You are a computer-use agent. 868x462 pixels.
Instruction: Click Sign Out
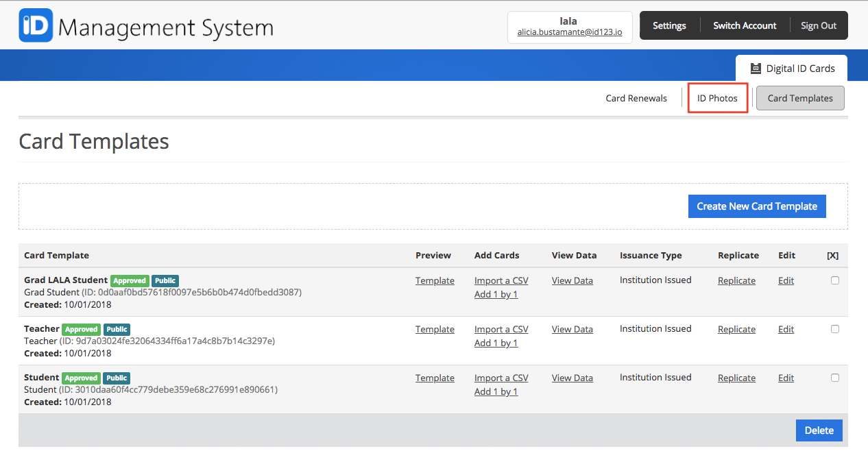pyautogui.click(x=819, y=25)
